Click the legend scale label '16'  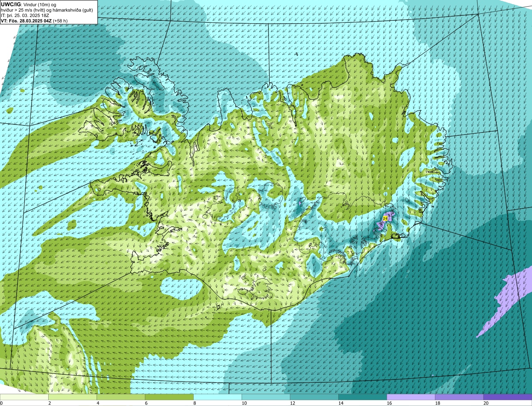pos(389,403)
